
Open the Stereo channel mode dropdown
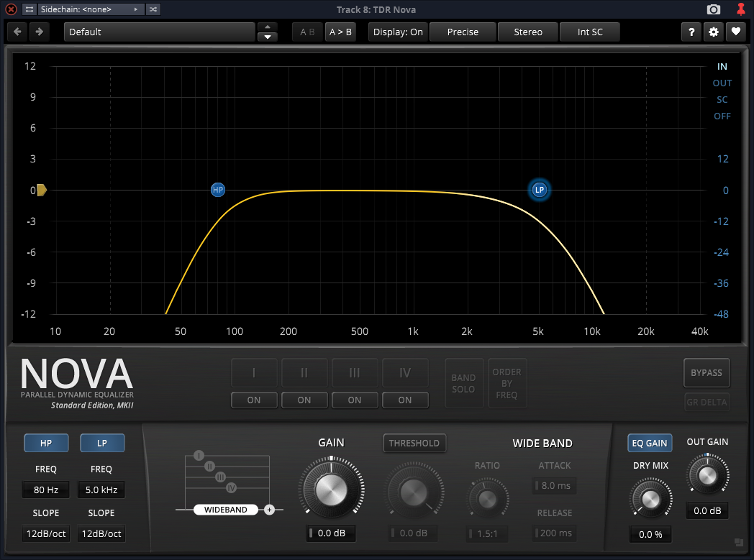[x=528, y=32]
